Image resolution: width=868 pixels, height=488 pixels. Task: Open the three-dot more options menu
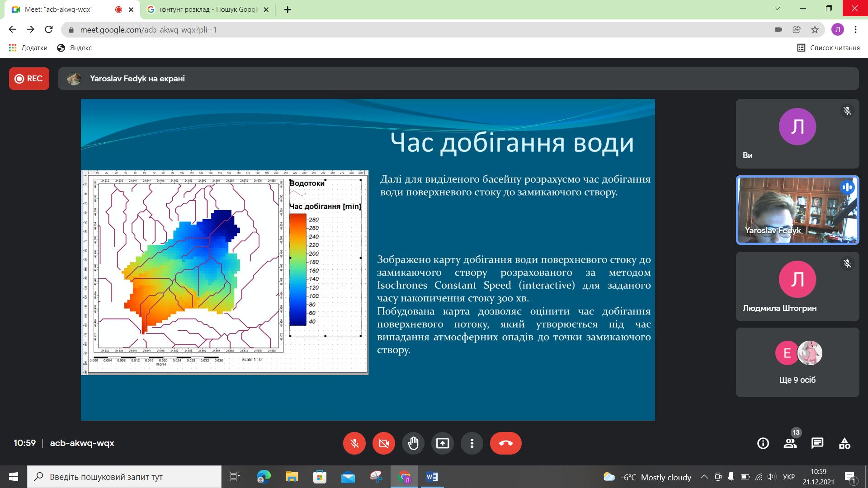pos(472,443)
